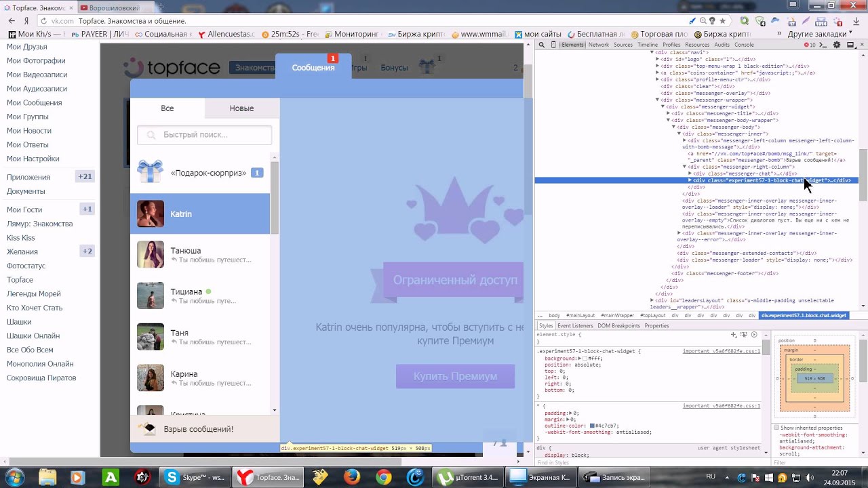Change DevTools dock side icon
Viewport: 868px width, 488px height.
point(850,45)
